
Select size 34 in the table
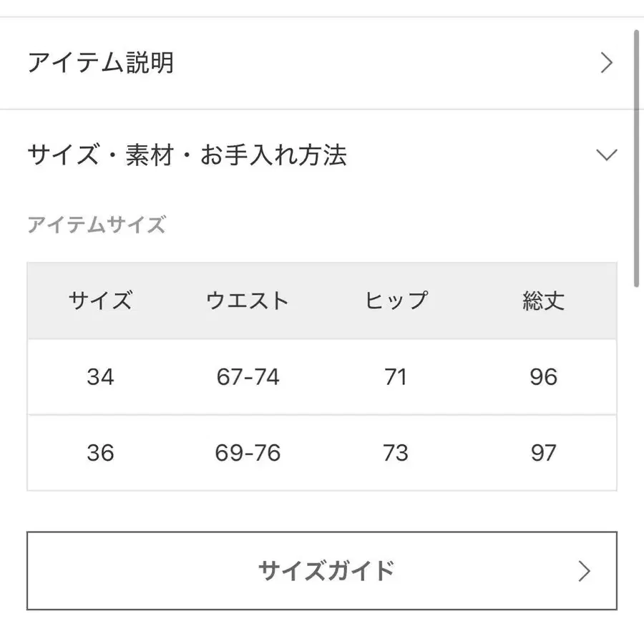[100, 377]
